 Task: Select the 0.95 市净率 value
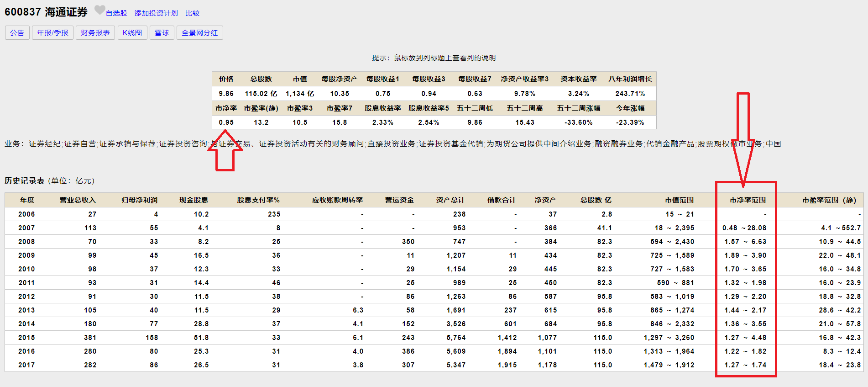coord(226,122)
